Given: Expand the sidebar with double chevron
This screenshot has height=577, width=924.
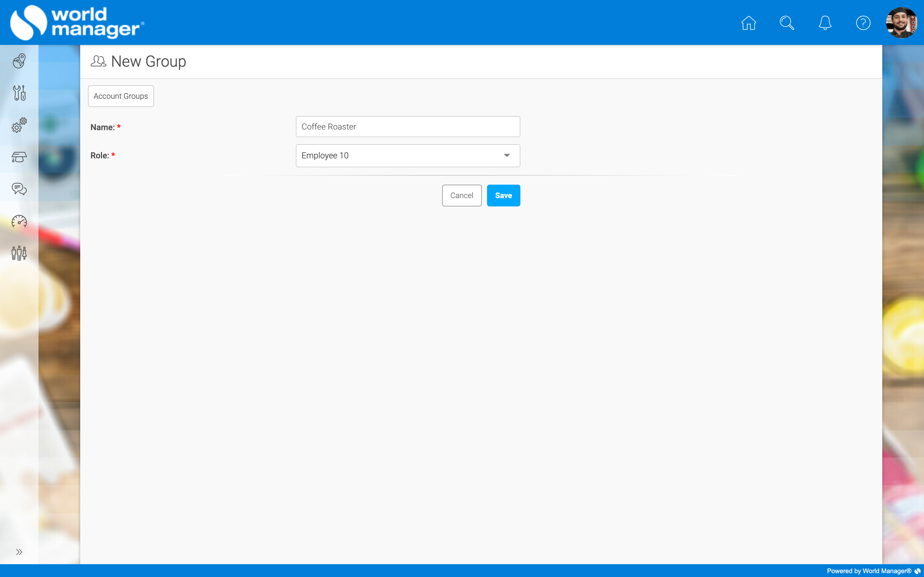Looking at the screenshot, I should click(19, 552).
